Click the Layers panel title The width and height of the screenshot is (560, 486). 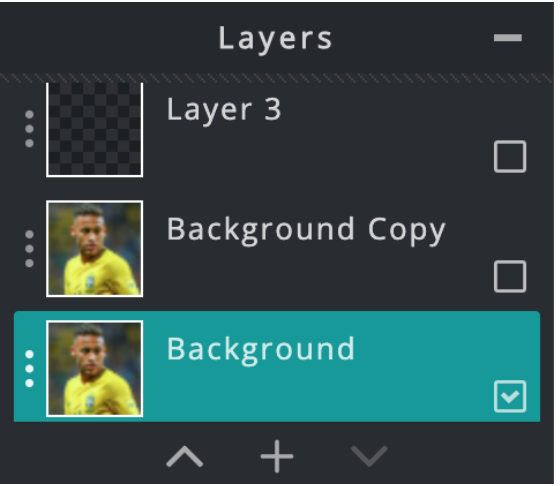[275, 39]
